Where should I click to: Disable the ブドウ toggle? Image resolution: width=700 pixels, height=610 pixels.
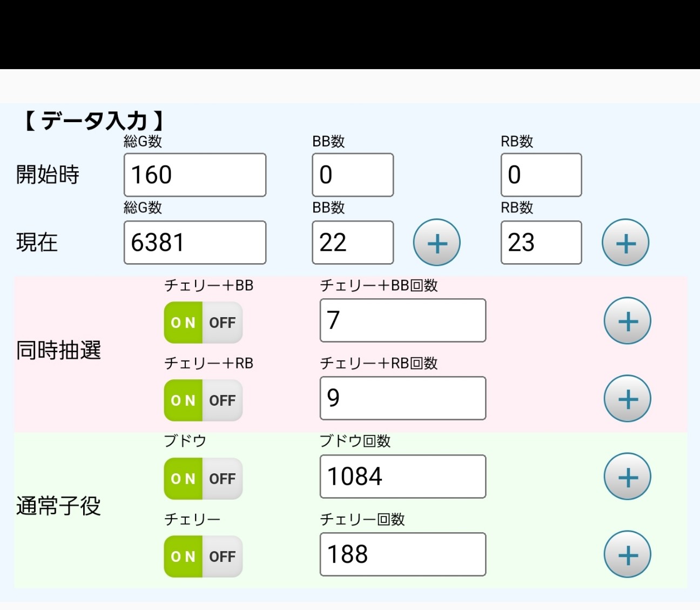click(223, 478)
